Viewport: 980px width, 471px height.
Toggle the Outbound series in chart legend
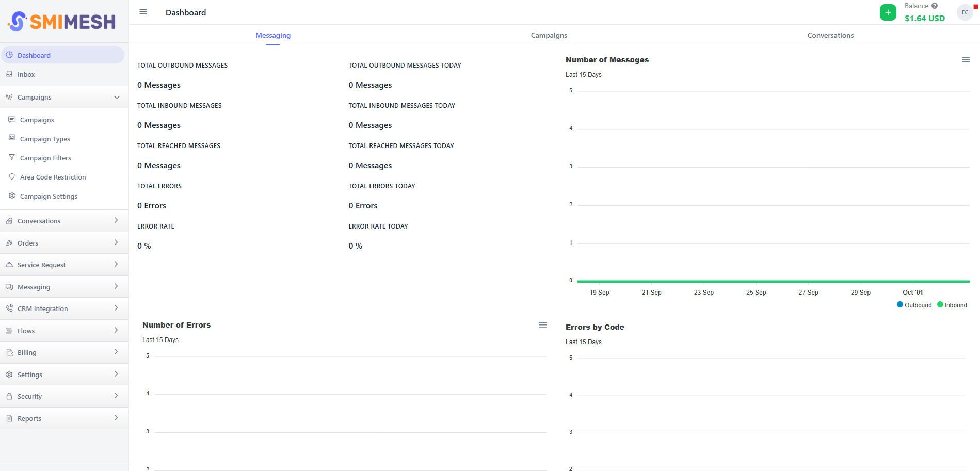[914, 305]
